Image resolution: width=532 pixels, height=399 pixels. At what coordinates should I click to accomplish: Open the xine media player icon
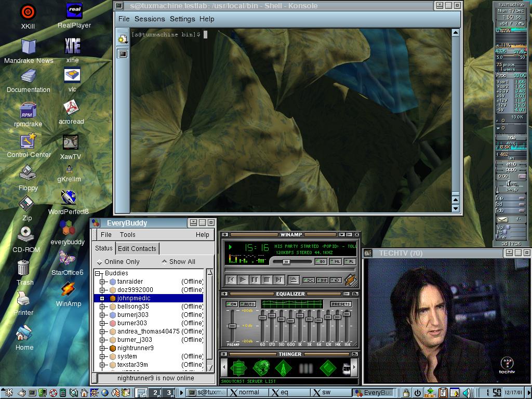point(73,46)
